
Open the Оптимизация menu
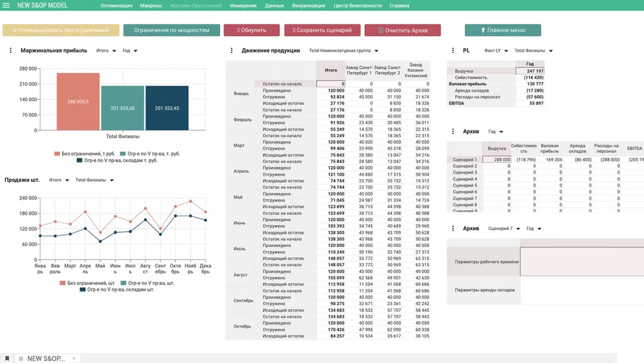pos(116,5)
